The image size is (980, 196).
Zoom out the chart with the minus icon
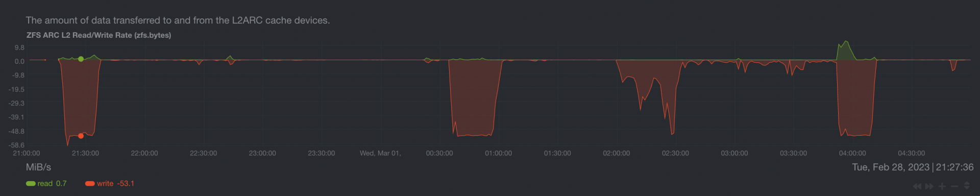click(x=954, y=186)
